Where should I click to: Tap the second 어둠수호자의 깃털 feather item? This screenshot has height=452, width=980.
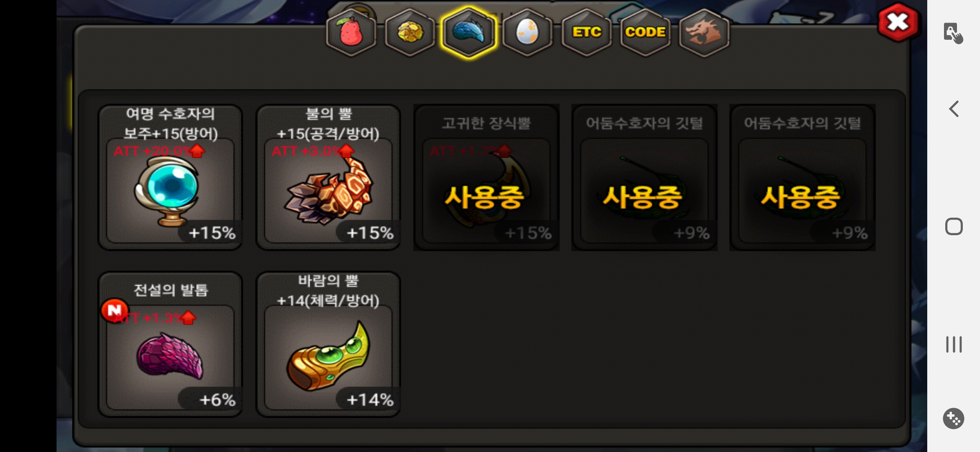(x=802, y=177)
